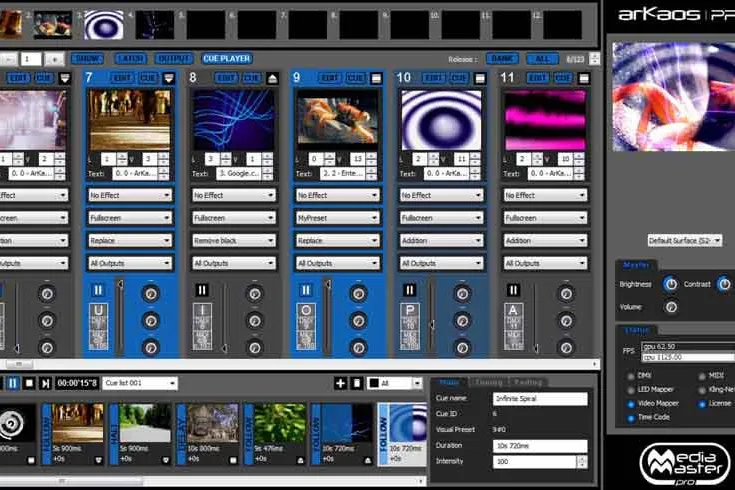Screen dimensions: 735x490
Task: Click layer 11 mode icon
Action: 584,78
